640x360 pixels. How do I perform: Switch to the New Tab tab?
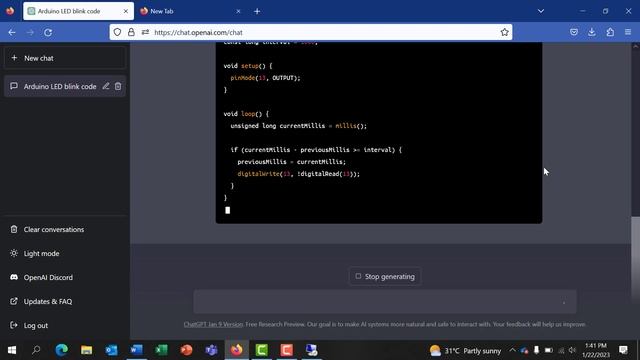coord(190,11)
